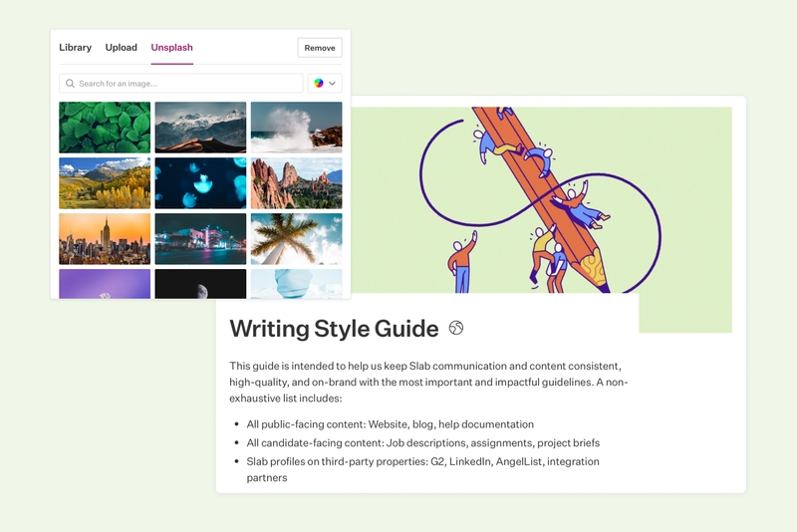Pick the red rock formations photo
This screenshot has height=532, width=797.
coord(296,182)
